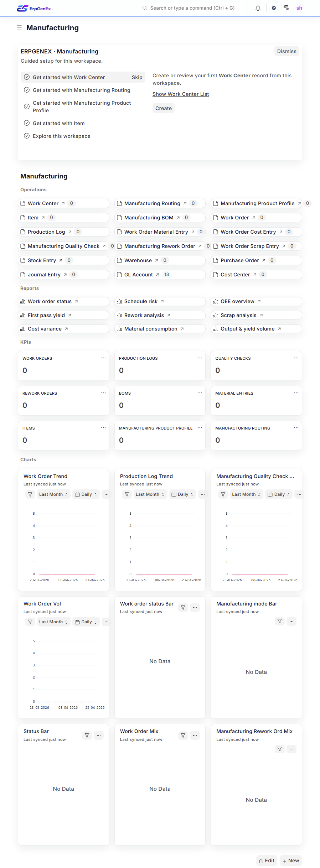This screenshot has width=320, height=868.
Task: Click the Create button for Work Center
Action: tap(163, 108)
